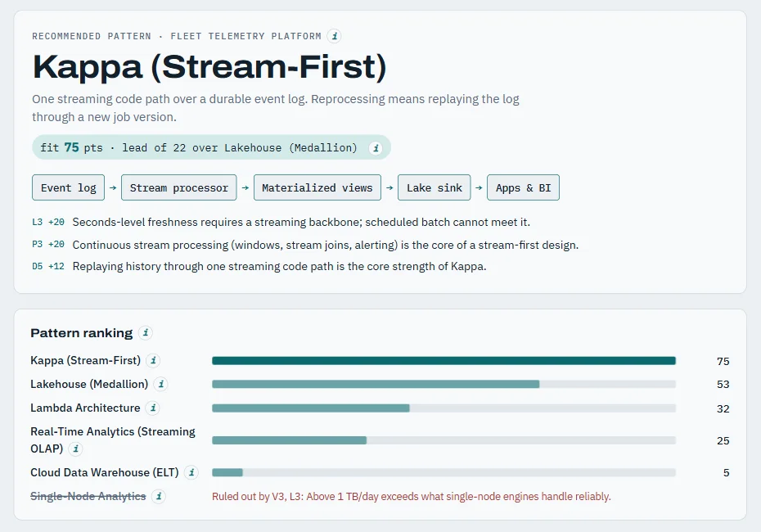Select the Stream processor pipeline box
761x532 pixels.
coord(178,187)
